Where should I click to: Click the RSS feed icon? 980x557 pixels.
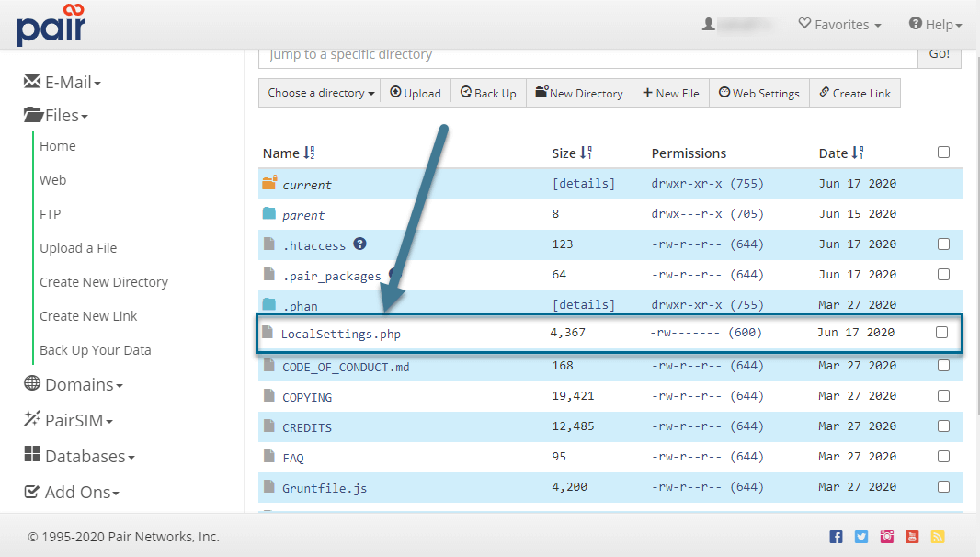point(937,537)
